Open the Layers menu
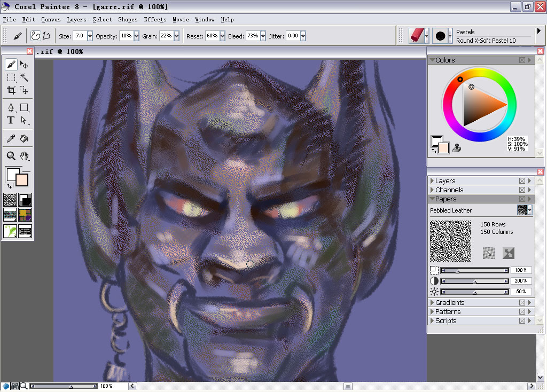 click(x=76, y=20)
